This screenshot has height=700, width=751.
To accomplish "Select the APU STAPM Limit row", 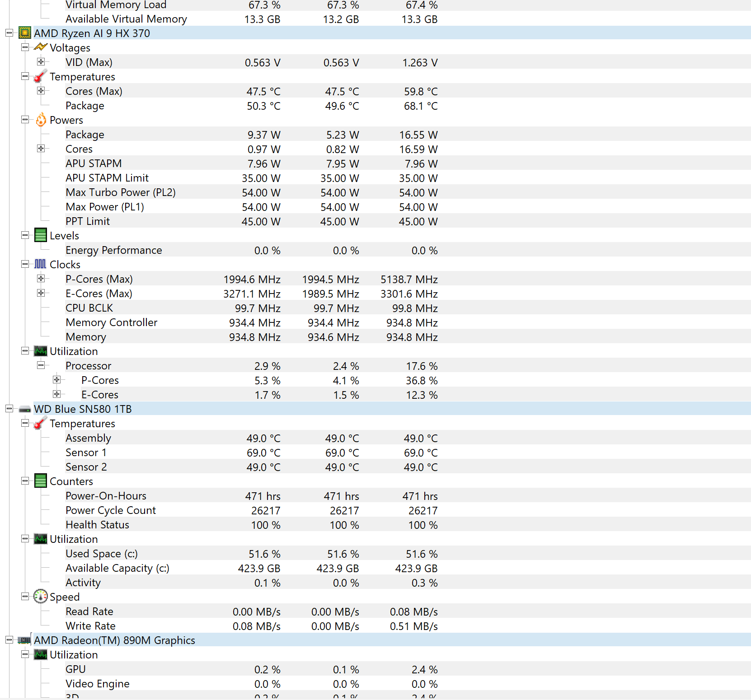I will coord(107,178).
